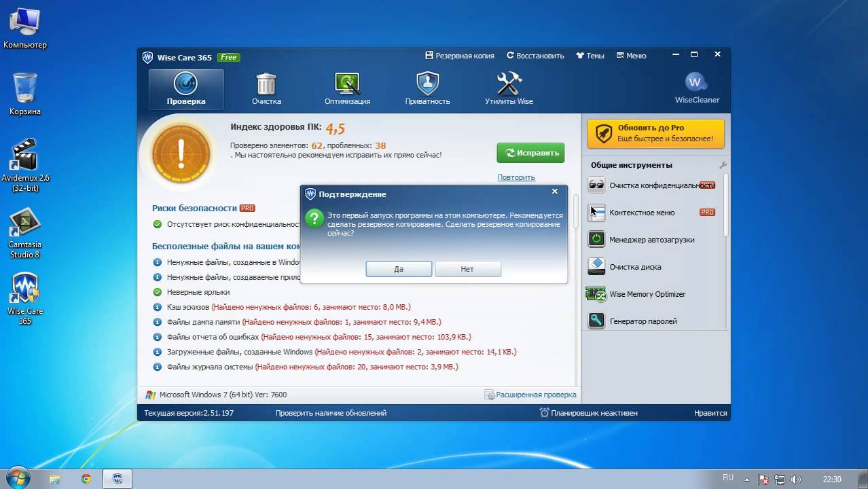Close the Подтверждение dialog
The height and width of the screenshot is (489, 868).
554,192
